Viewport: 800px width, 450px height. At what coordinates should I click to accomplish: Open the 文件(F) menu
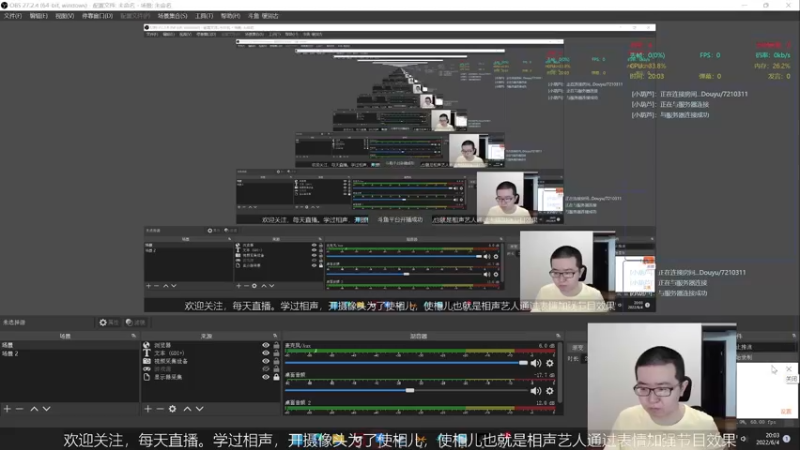pyautogui.click(x=12, y=16)
